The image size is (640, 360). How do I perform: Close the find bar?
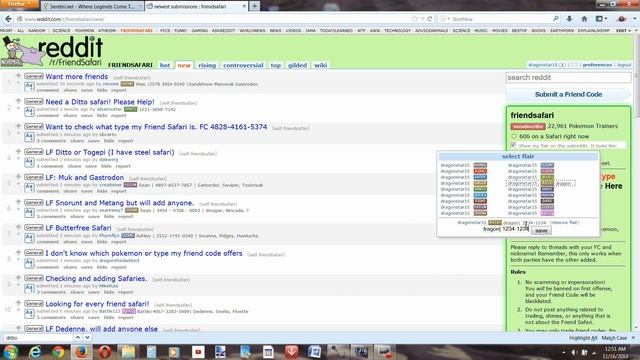click(633, 338)
